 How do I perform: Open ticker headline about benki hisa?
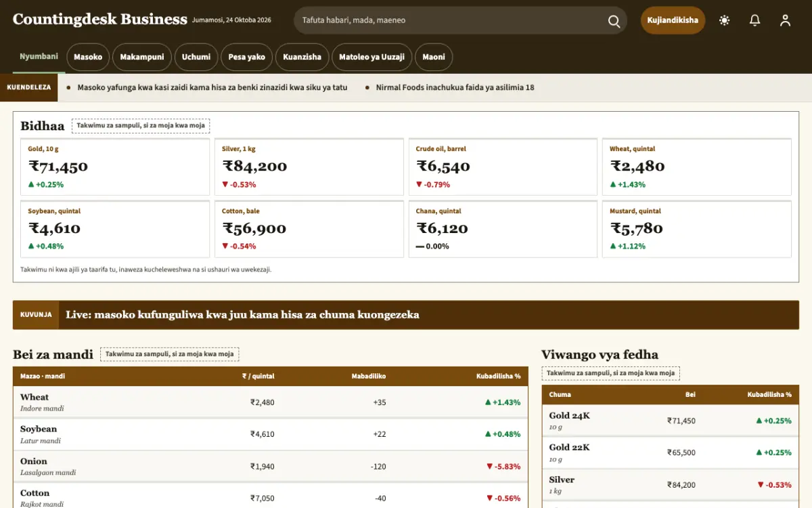coord(212,87)
